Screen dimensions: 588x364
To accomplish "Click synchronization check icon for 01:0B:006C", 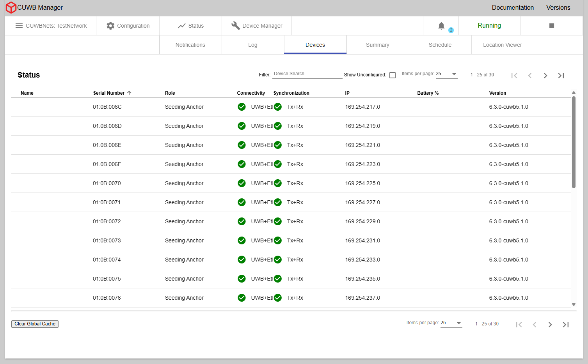I will (278, 107).
